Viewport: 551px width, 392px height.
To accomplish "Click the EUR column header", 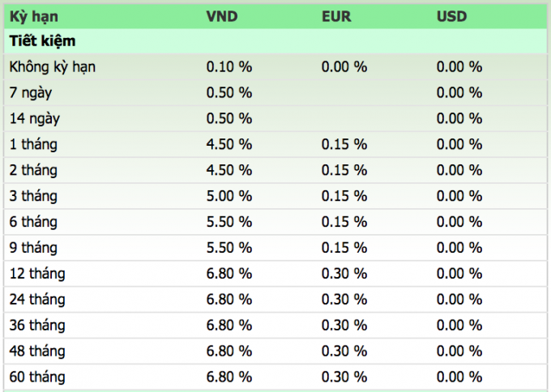I will click(336, 16).
